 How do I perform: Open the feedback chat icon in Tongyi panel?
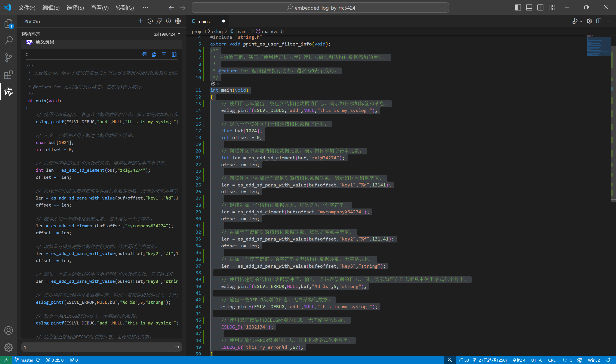pos(159,21)
